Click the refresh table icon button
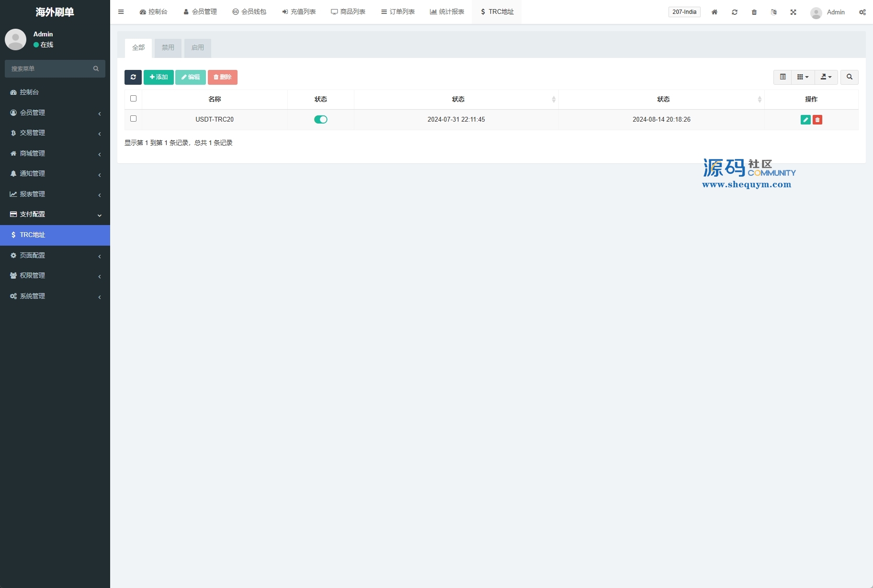 (133, 77)
